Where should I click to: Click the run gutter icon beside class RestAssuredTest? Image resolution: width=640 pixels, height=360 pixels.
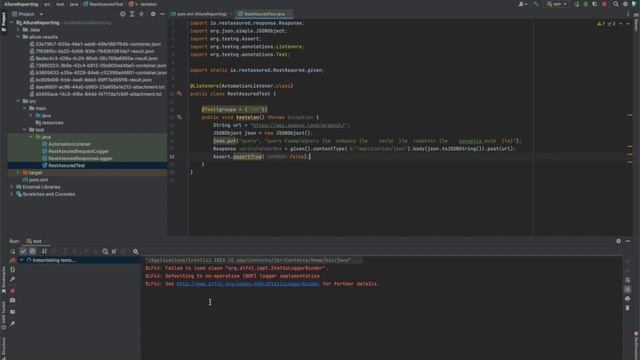click(x=179, y=94)
